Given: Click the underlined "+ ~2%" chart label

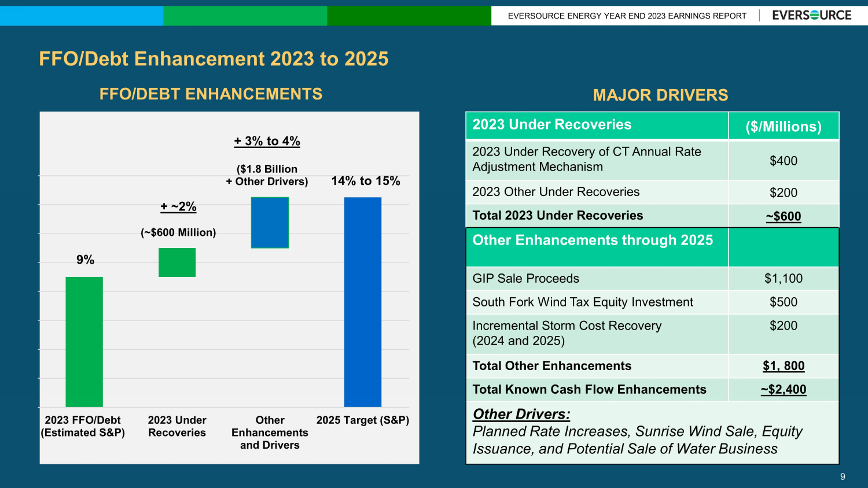Looking at the screenshot, I should coord(178,206).
